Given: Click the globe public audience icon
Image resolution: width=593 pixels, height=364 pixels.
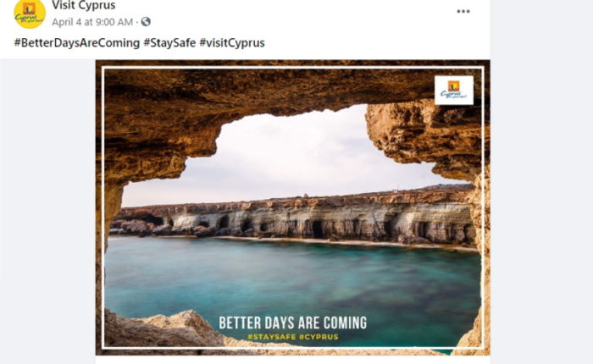Looking at the screenshot, I should click(x=146, y=22).
